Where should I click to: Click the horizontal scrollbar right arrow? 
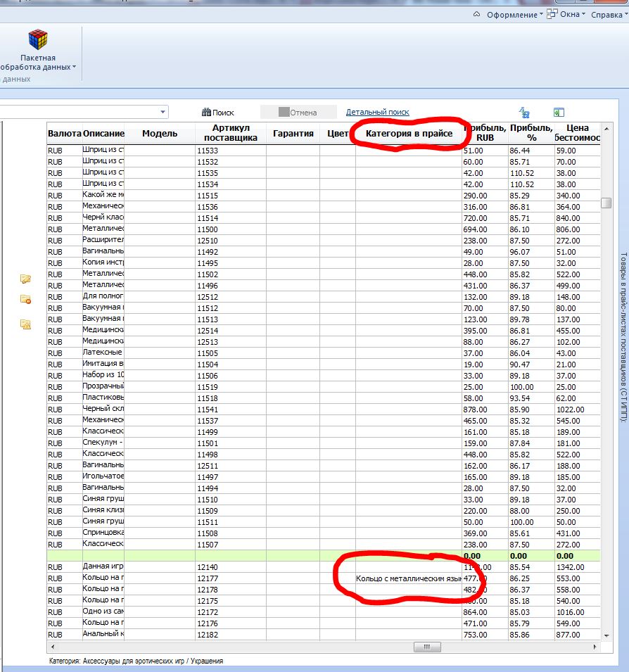tap(595, 647)
